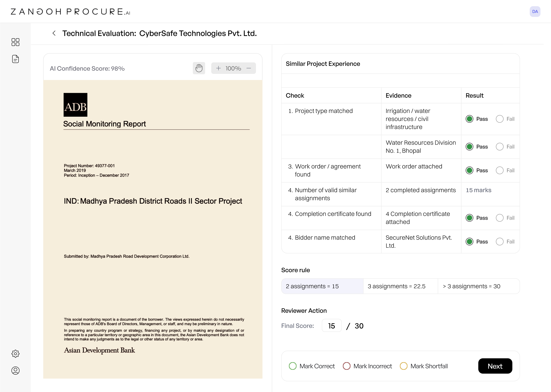Viewport: 551px width, 392px height.
Task: Select Fail for Water Resources Division row
Action: pyautogui.click(x=499, y=146)
